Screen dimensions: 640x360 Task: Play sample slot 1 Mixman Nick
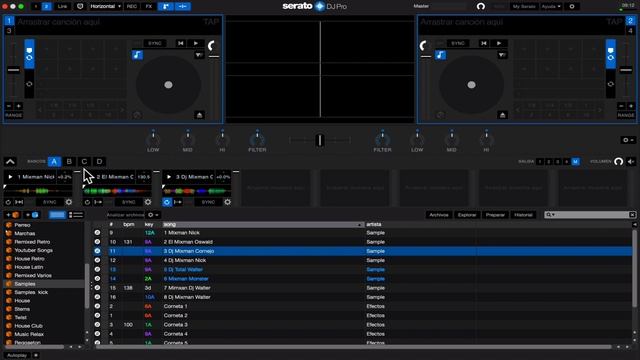pos(10,177)
